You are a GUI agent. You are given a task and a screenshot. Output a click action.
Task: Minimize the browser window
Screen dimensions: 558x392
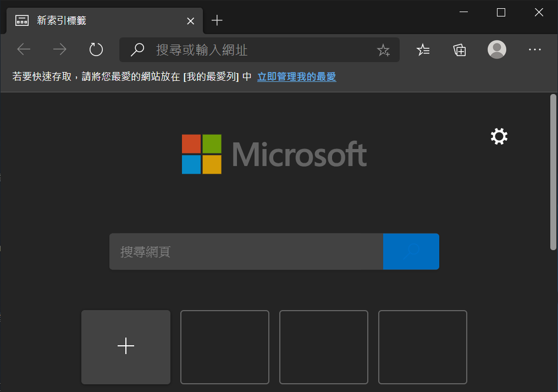463,12
